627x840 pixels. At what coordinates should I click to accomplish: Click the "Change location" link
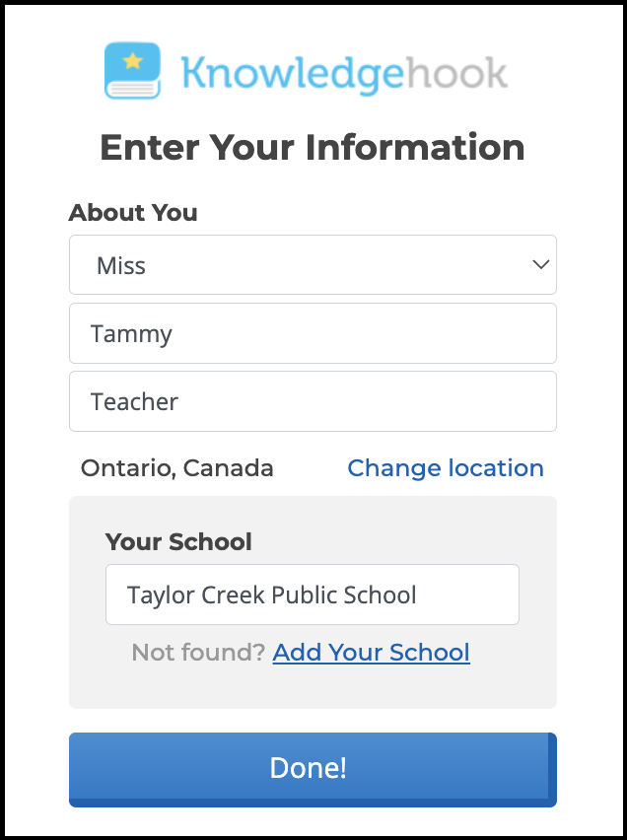[446, 468]
